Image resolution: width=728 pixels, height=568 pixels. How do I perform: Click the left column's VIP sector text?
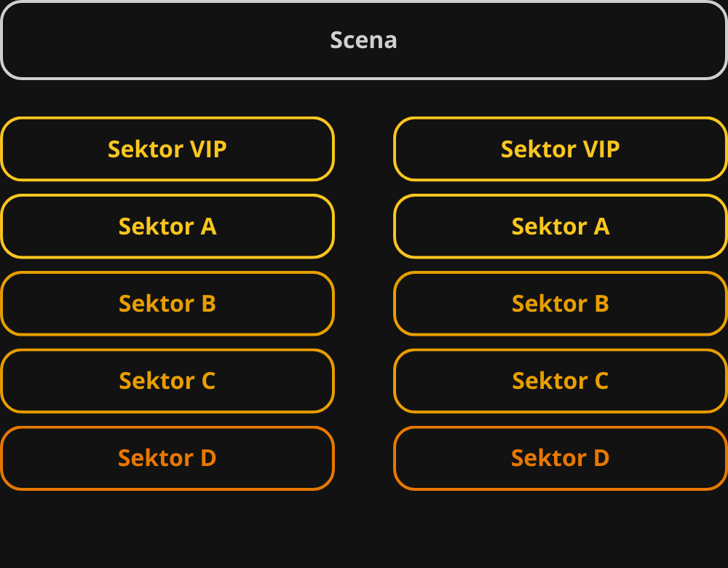[167, 149]
